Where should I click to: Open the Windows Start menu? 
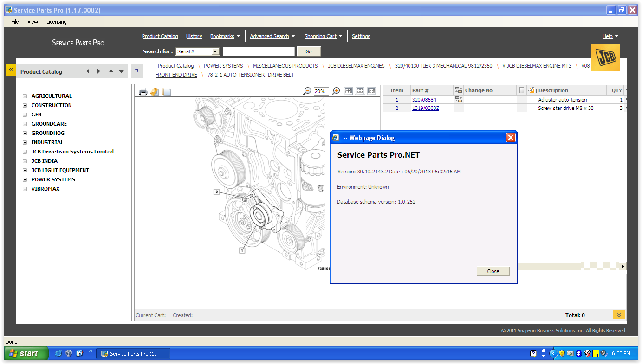26,353
